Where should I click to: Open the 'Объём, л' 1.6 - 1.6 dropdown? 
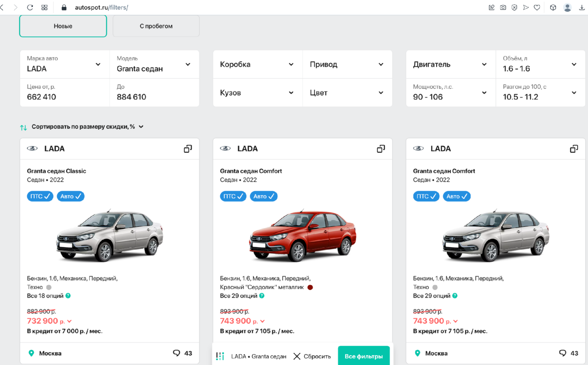[x=540, y=64]
